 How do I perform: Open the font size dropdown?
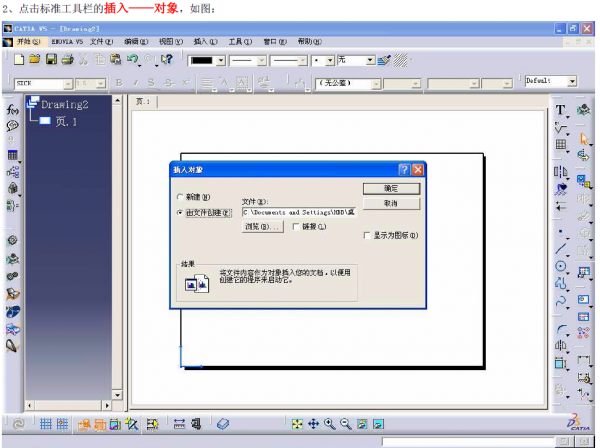[x=101, y=84]
